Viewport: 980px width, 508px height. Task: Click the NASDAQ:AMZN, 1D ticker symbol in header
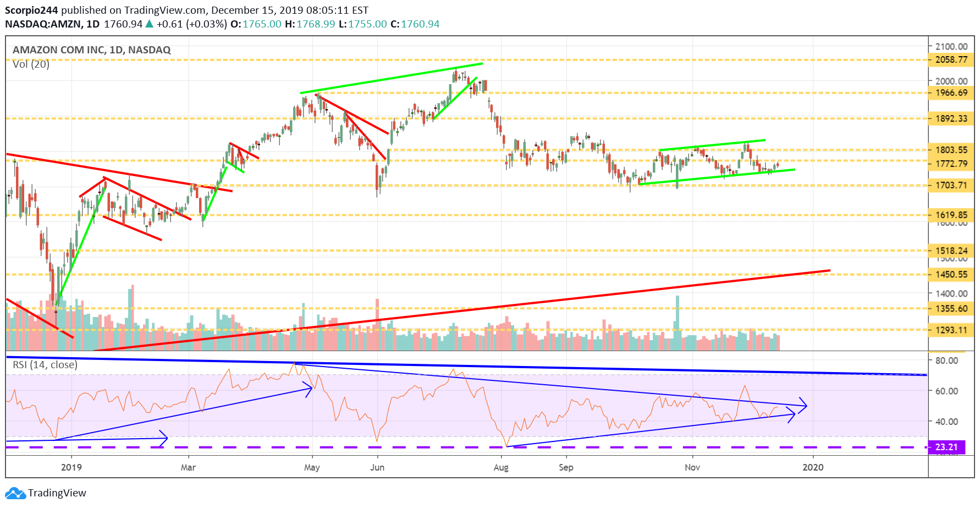coord(52,24)
